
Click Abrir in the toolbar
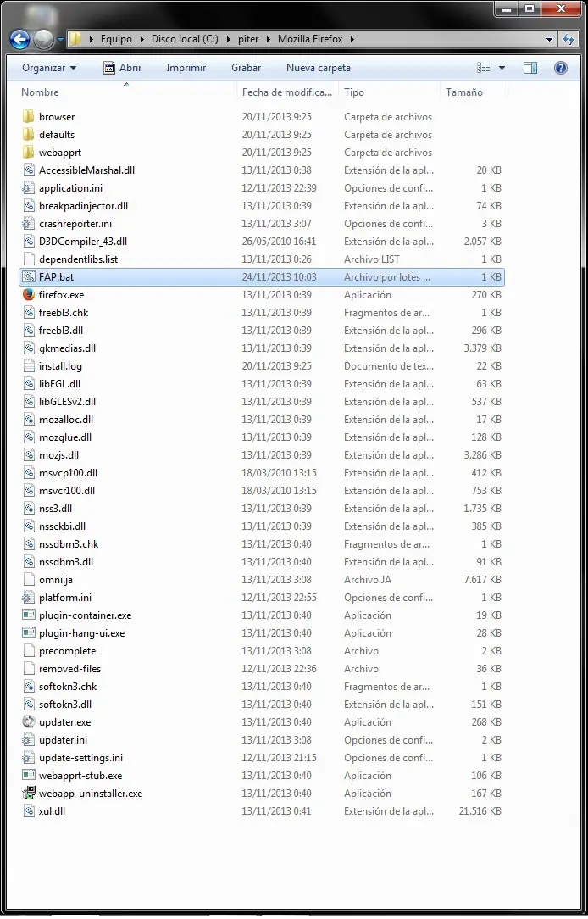tap(123, 68)
